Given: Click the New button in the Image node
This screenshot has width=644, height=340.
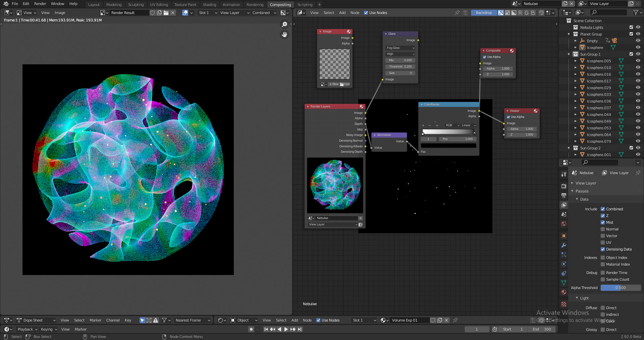Looking at the screenshot, I should (x=333, y=84).
